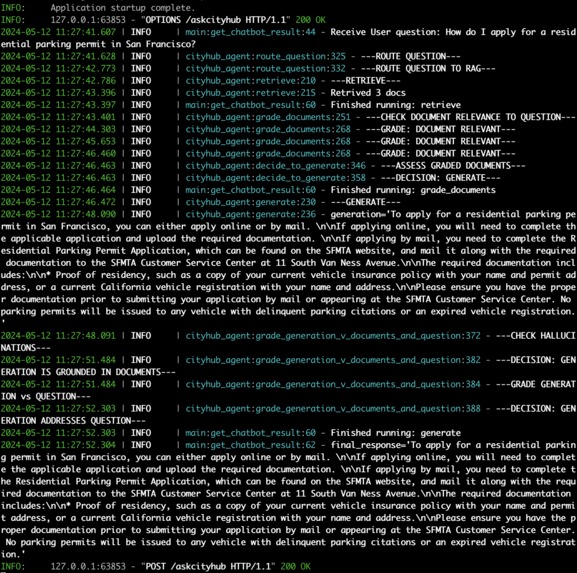Click the 'Receive User question:' text

pyautogui.click(x=385, y=32)
